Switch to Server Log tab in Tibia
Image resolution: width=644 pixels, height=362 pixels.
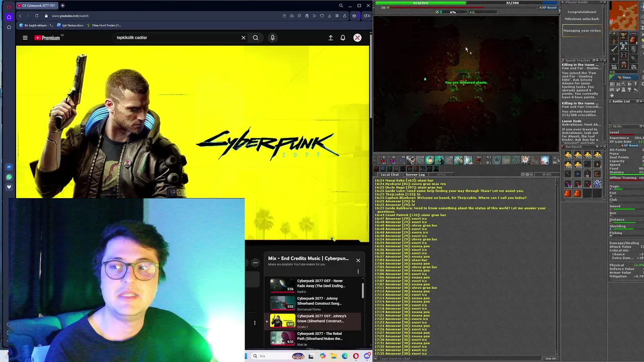[415, 174]
